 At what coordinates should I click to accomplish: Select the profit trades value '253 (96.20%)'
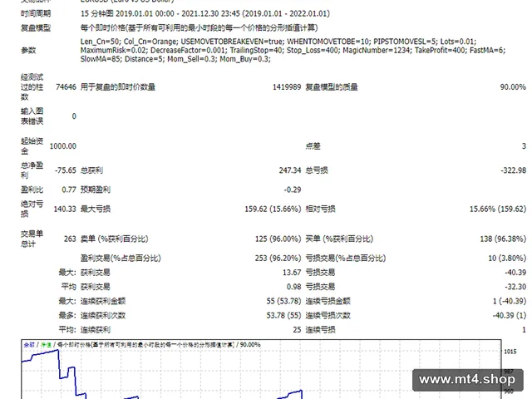coord(278,258)
